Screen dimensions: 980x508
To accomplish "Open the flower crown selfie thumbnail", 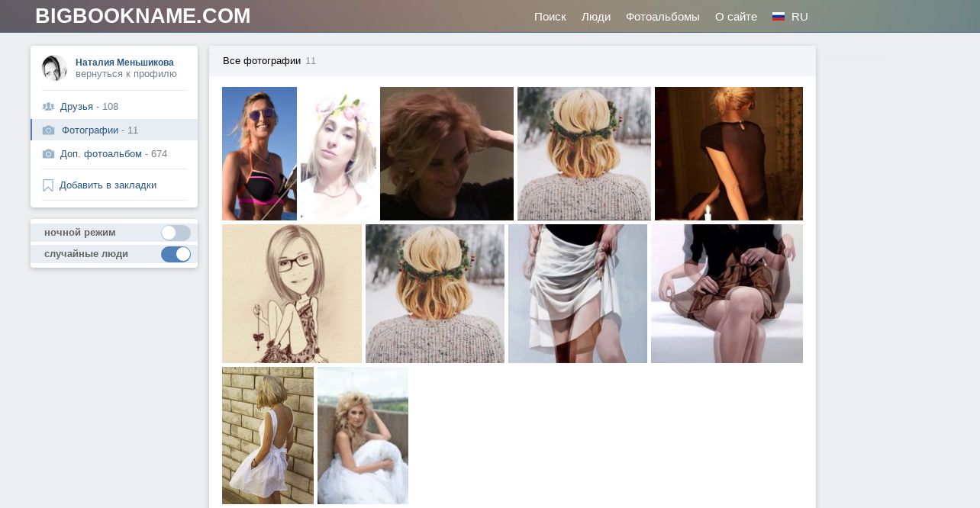I will tap(338, 153).
